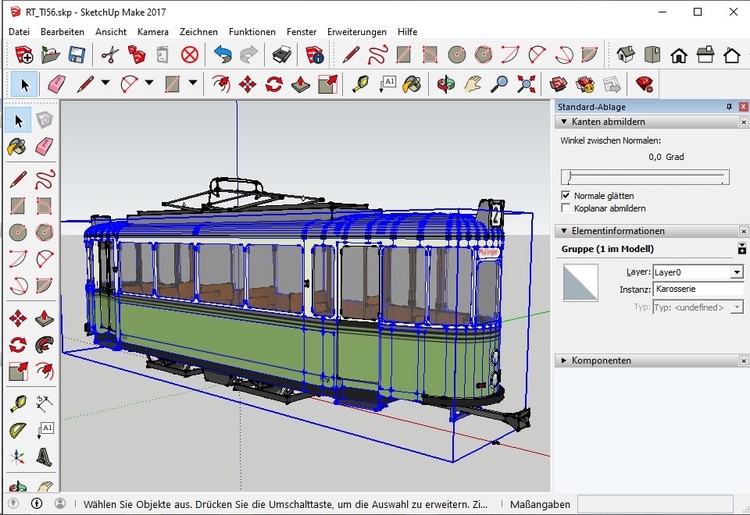
Task: Toggle entity info details button
Action: pyautogui.click(x=742, y=249)
